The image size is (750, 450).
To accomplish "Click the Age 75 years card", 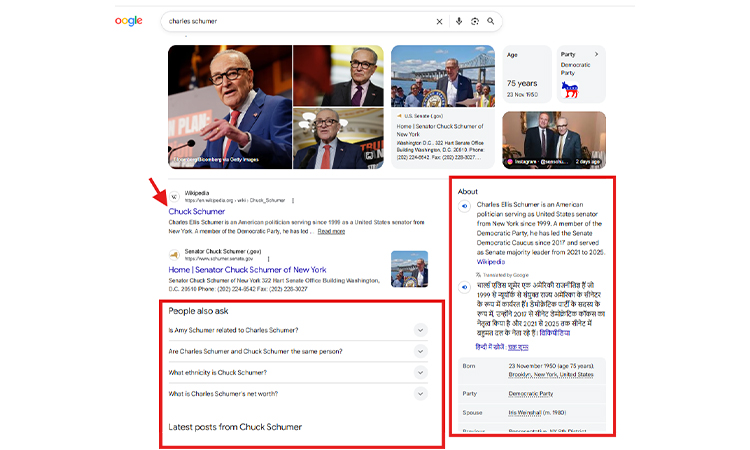I will click(527, 74).
